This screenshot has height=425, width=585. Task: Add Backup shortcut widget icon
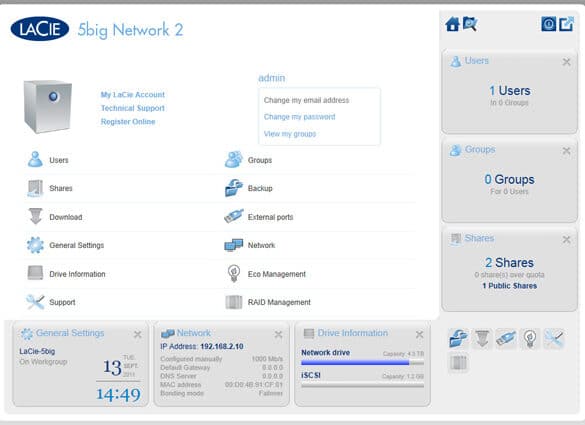(x=459, y=339)
